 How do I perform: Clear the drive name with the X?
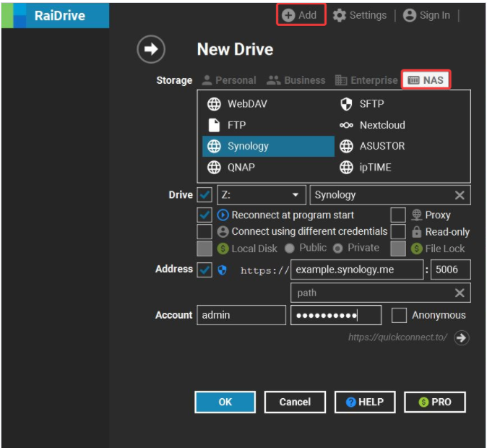coord(460,195)
